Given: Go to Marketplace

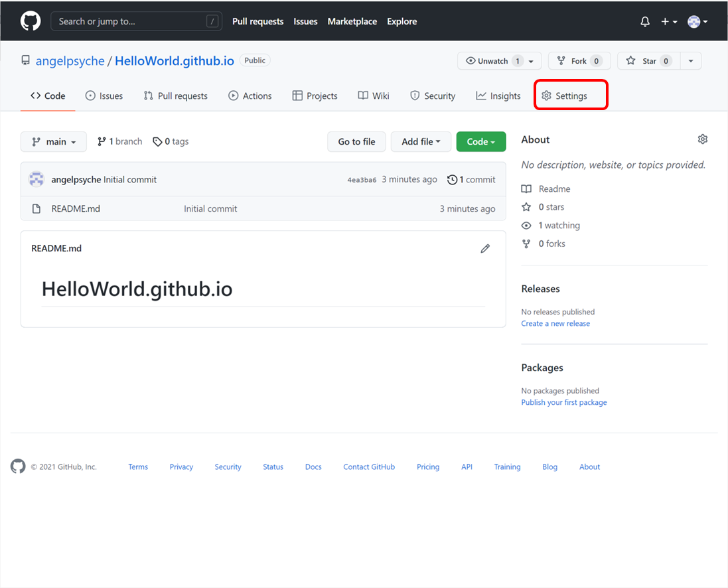Looking at the screenshot, I should [x=352, y=21].
